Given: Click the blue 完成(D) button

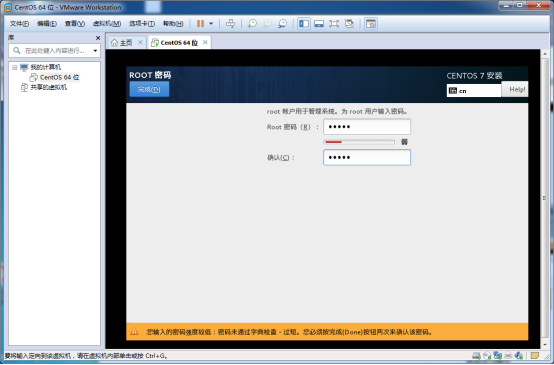Looking at the screenshot, I should pos(149,89).
